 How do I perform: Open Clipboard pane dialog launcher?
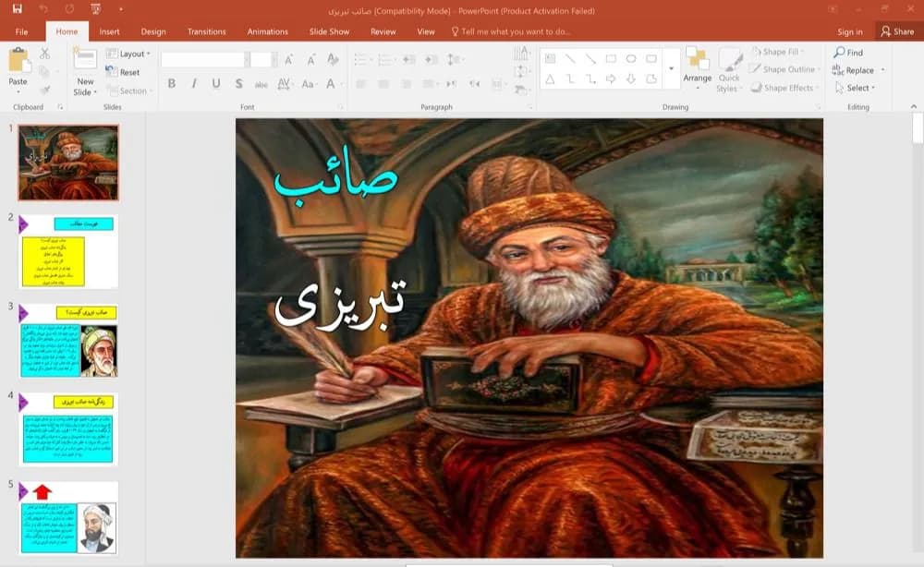point(60,107)
